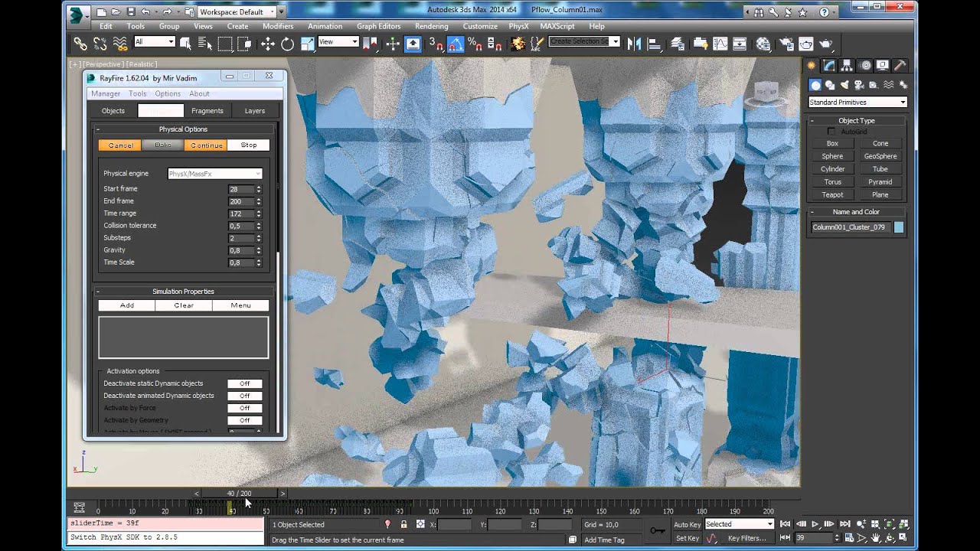Open the Standard Primitives dropdown

coord(857,102)
